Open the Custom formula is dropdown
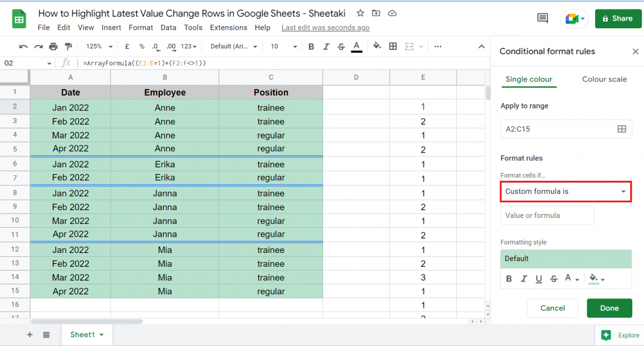Image resolution: width=644 pixels, height=346 pixels. pyautogui.click(x=565, y=191)
